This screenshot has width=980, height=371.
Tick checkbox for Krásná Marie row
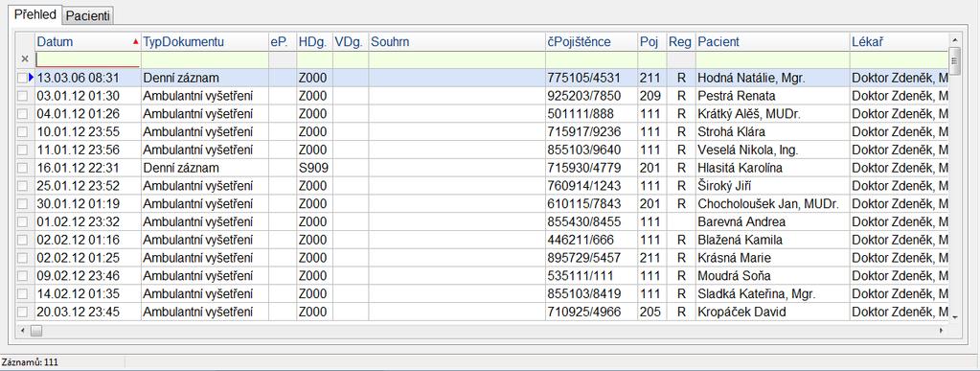[22, 258]
